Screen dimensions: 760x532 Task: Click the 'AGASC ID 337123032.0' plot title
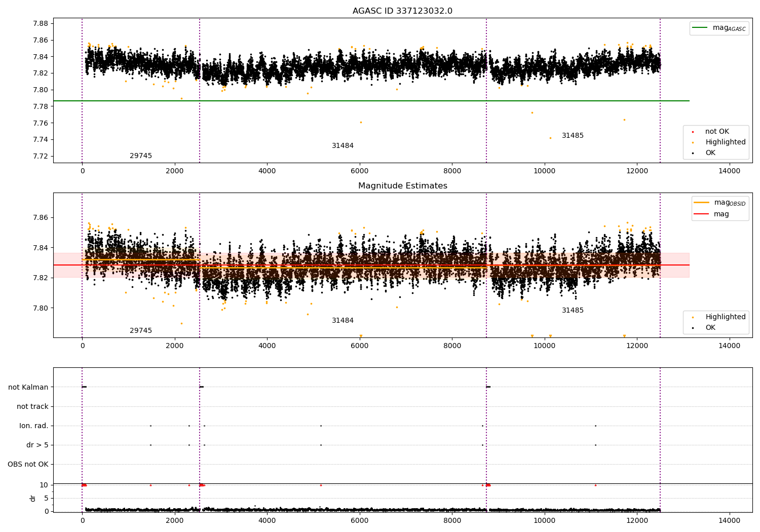point(402,11)
